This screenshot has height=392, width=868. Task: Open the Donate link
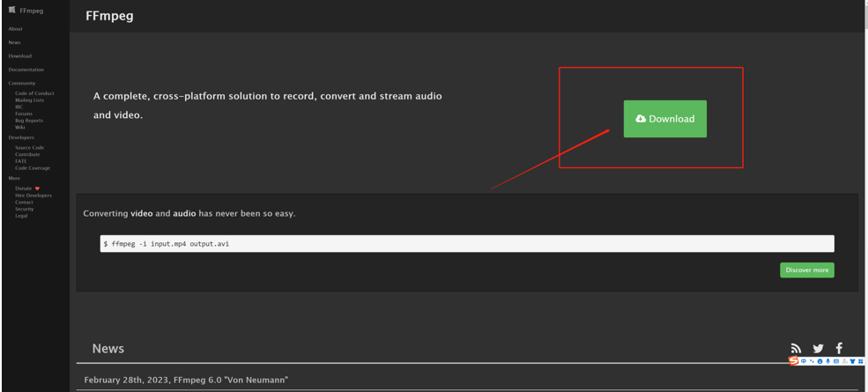pos(23,189)
